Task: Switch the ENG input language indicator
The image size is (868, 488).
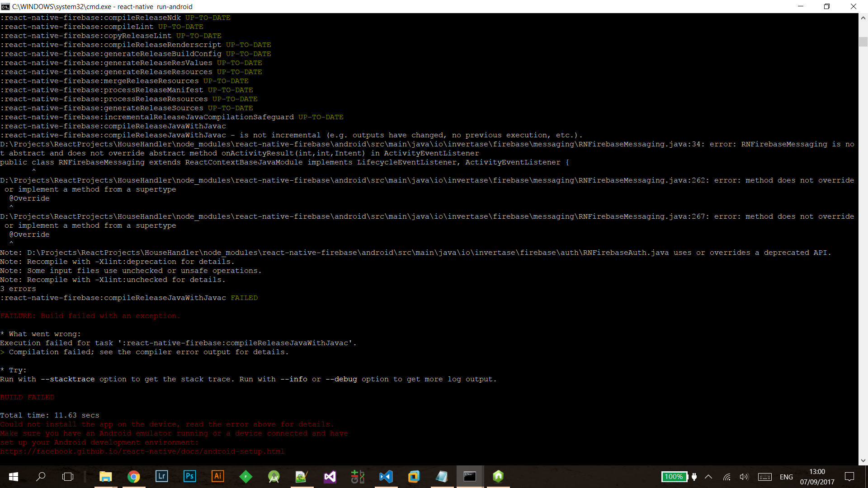Action: click(x=786, y=477)
